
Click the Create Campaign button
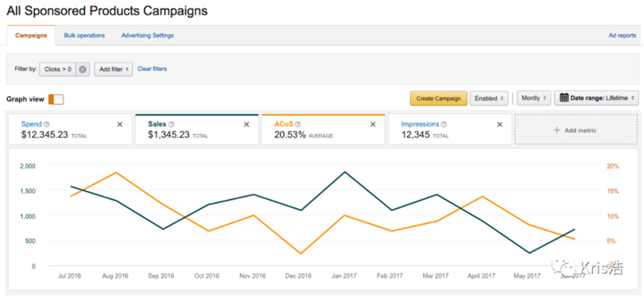(x=439, y=99)
